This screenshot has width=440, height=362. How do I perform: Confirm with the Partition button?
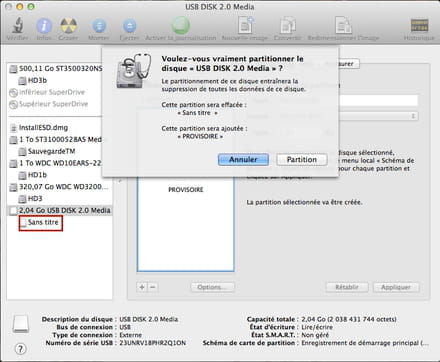[302, 160]
